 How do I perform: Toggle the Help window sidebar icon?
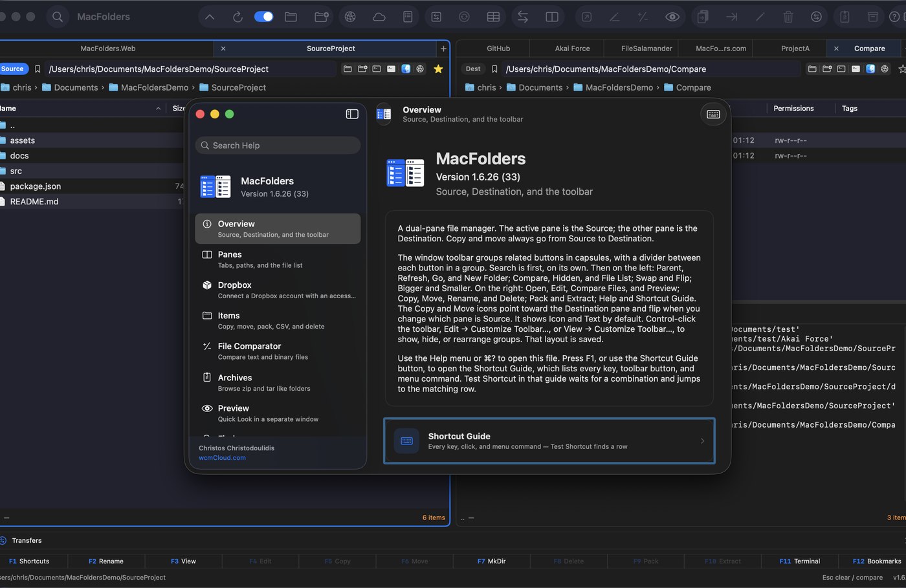(x=352, y=114)
